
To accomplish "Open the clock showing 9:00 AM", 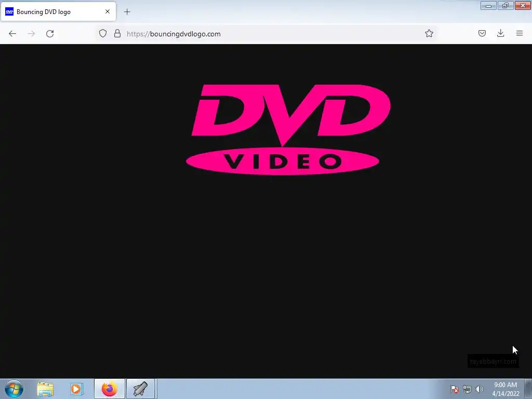I will click(x=506, y=389).
